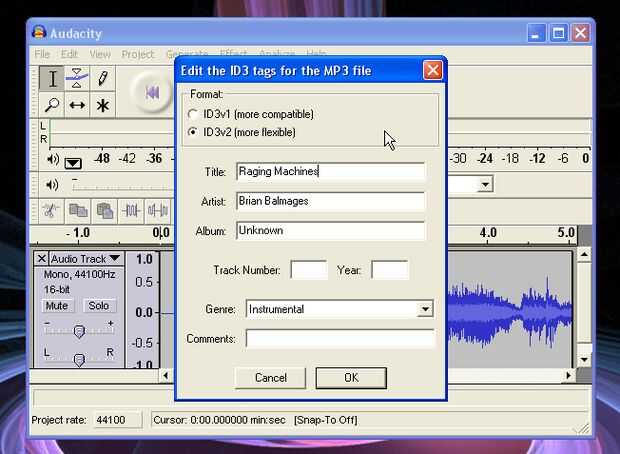Click the Audacity headphones logo in title bar
This screenshot has width=620, height=454.
pyautogui.click(x=39, y=32)
